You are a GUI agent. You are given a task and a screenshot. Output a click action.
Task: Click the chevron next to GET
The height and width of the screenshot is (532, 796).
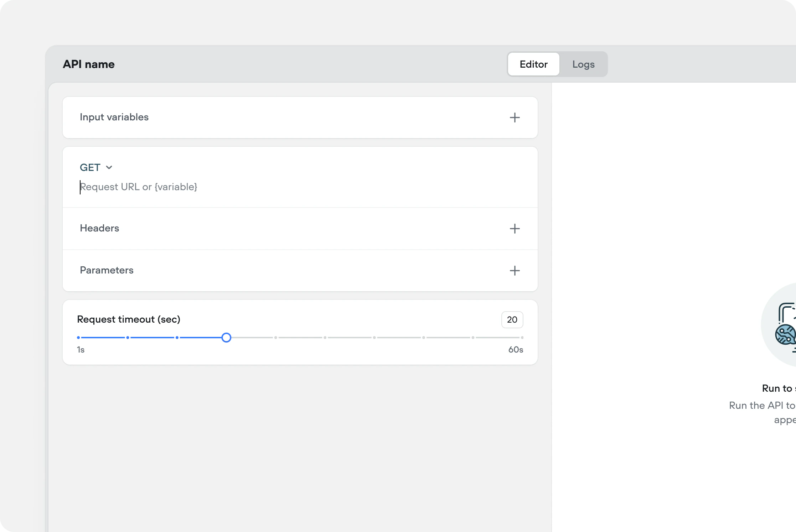[x=109, y=167]
